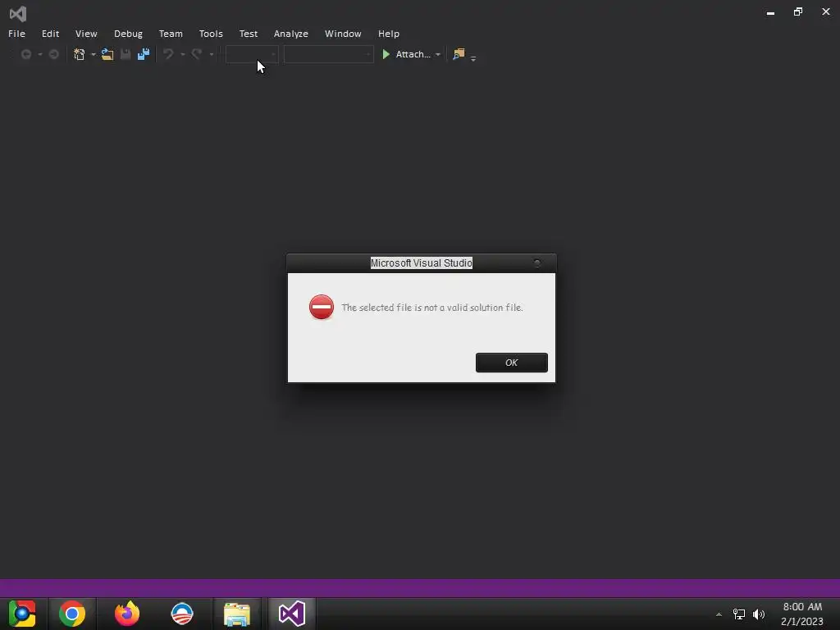This screenshot has width=840, height=630.
Task: Open the Window menu
Action: coord(343,34)
